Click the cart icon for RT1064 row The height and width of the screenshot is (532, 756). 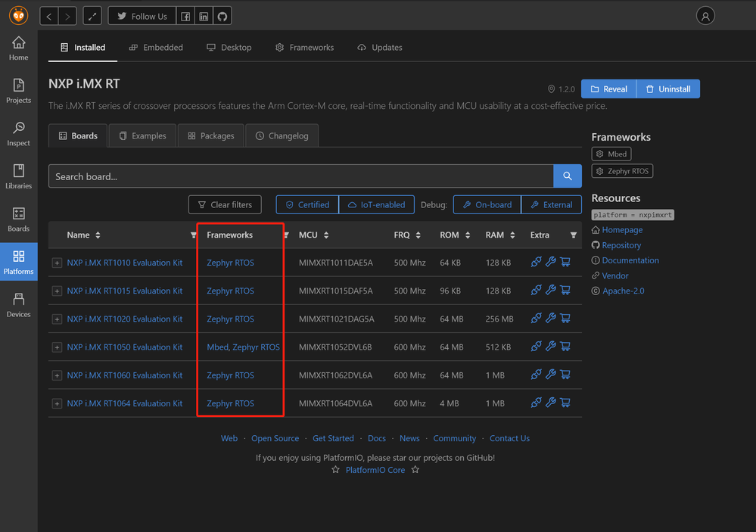click(565, 403)
